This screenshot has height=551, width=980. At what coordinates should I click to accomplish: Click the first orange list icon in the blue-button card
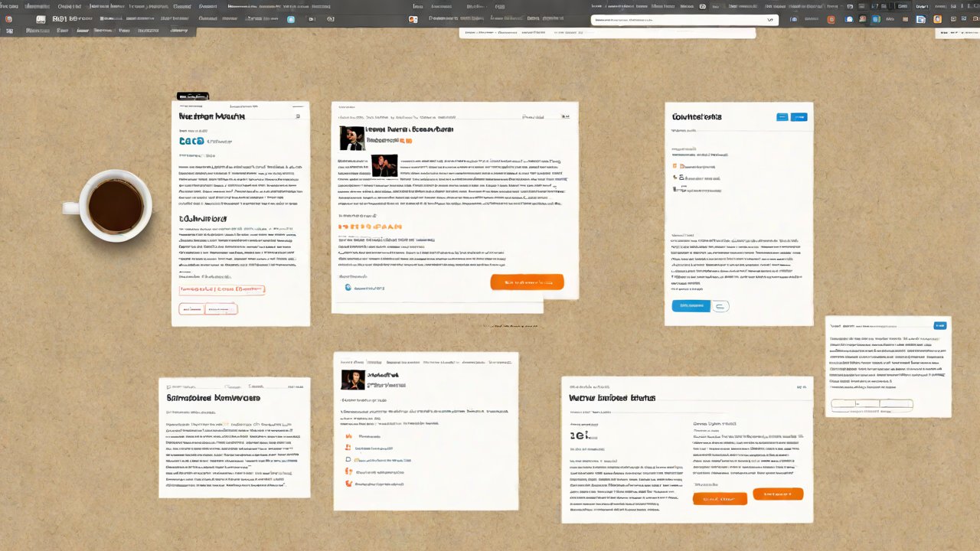(675, 165)
